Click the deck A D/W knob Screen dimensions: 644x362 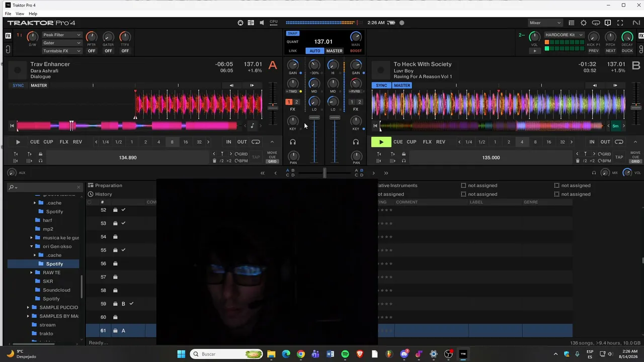point(32,36)
